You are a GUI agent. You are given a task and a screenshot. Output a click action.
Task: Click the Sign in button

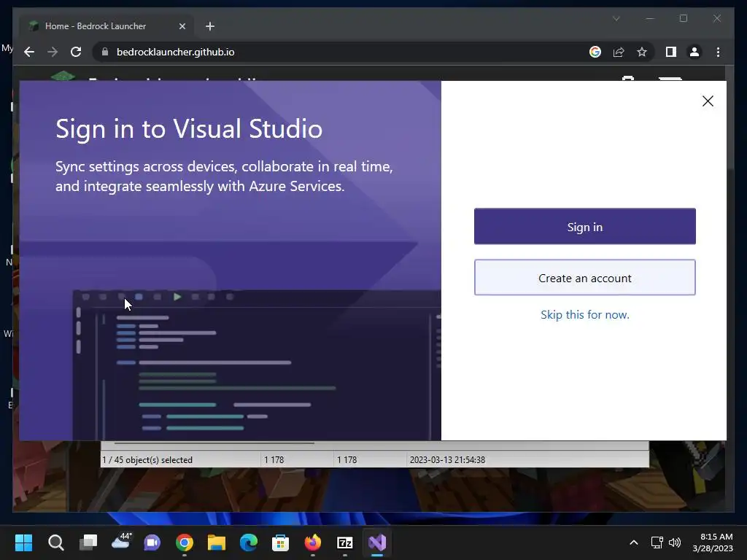[x=584, y=227]
